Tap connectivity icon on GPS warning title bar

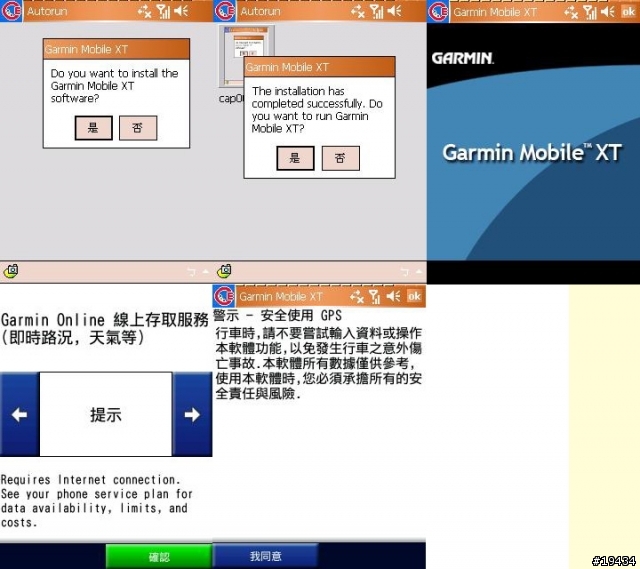pyautogui.click(x=357, y=297)
